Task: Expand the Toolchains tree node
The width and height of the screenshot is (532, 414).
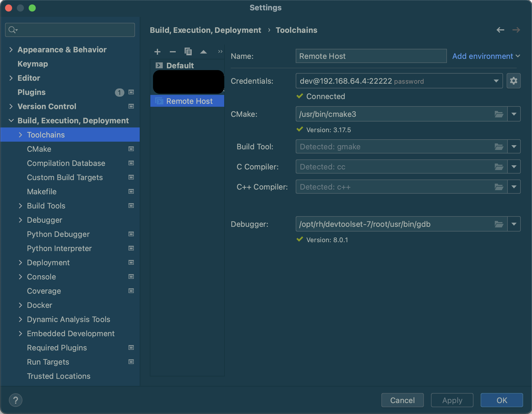Action: click(x=20, y=135)
